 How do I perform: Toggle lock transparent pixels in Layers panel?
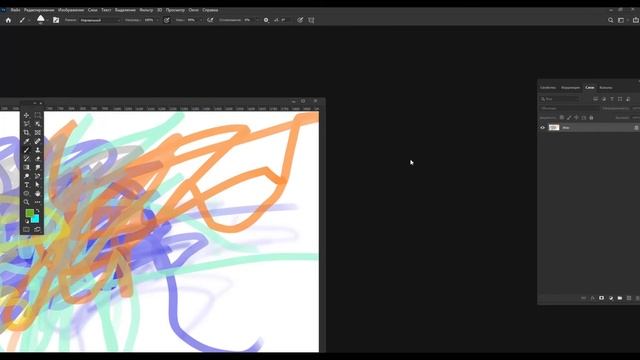pyautogui.click(x=562, y=118)
